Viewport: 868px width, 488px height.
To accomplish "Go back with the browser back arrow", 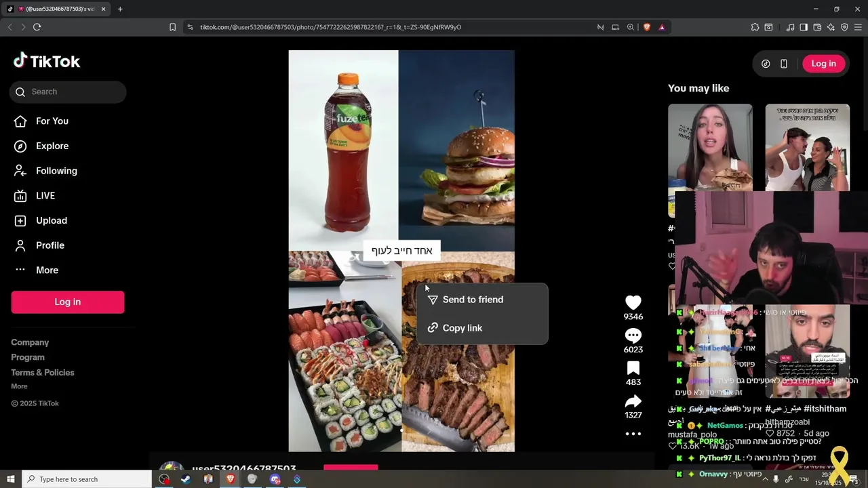I will [x=9, y=27].
